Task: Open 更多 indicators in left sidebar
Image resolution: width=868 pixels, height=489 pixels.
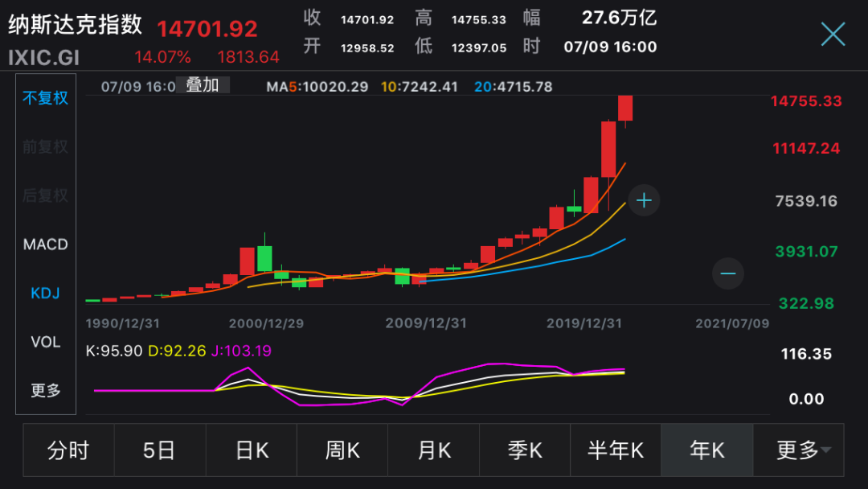Action: [45, 390]
